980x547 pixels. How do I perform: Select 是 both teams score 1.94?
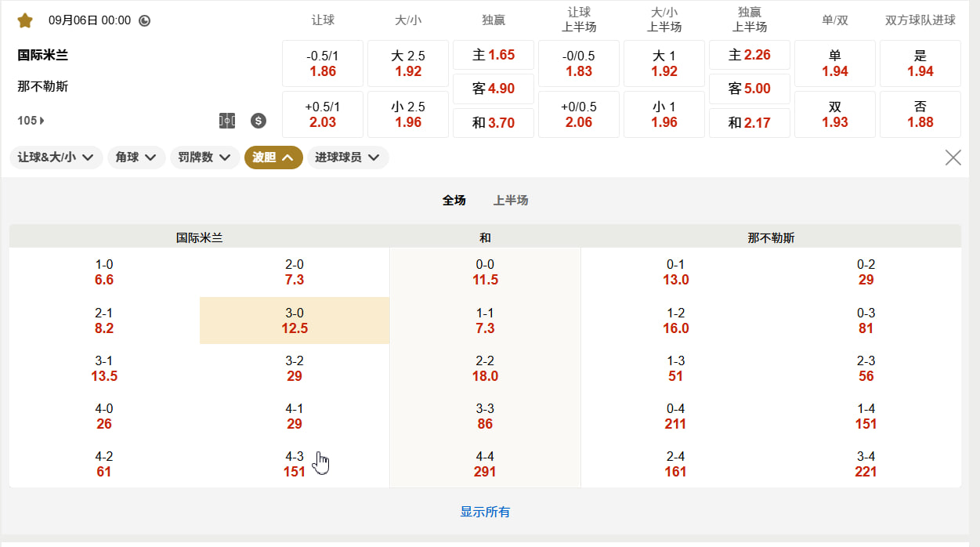point(920,63)
